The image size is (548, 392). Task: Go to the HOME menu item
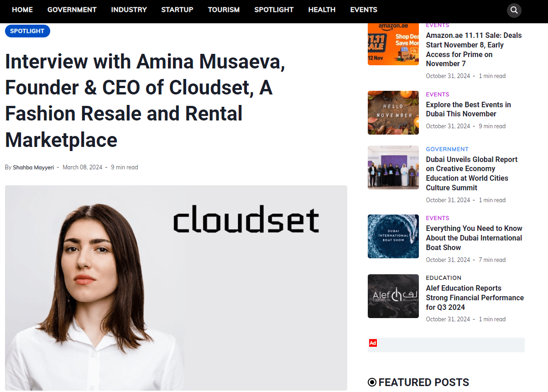(22, 10)
